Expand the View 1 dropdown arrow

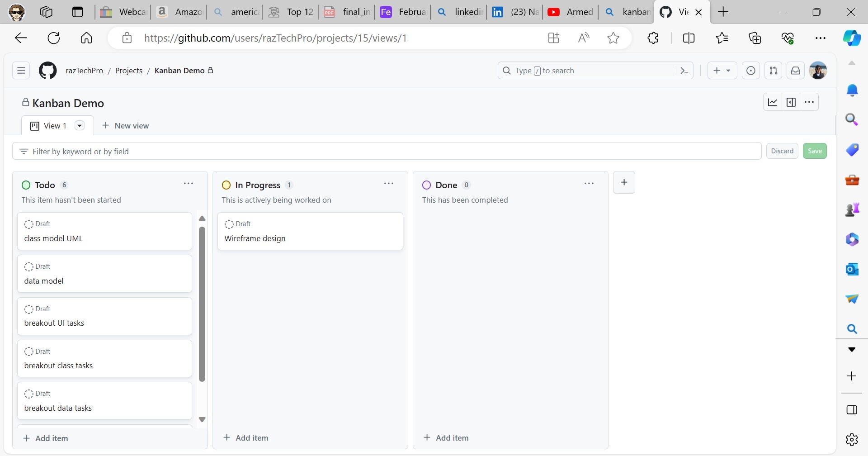80,125
